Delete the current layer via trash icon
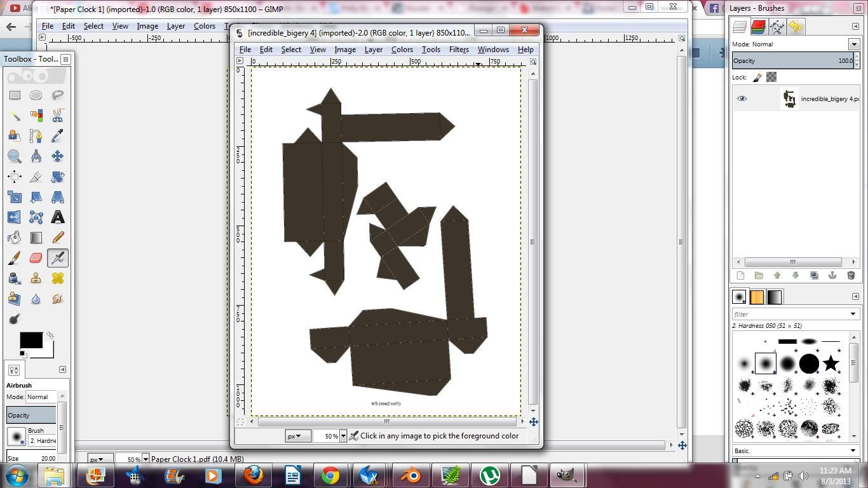The height and width of the screenshot is (488, 868). [x=851, y=275]
